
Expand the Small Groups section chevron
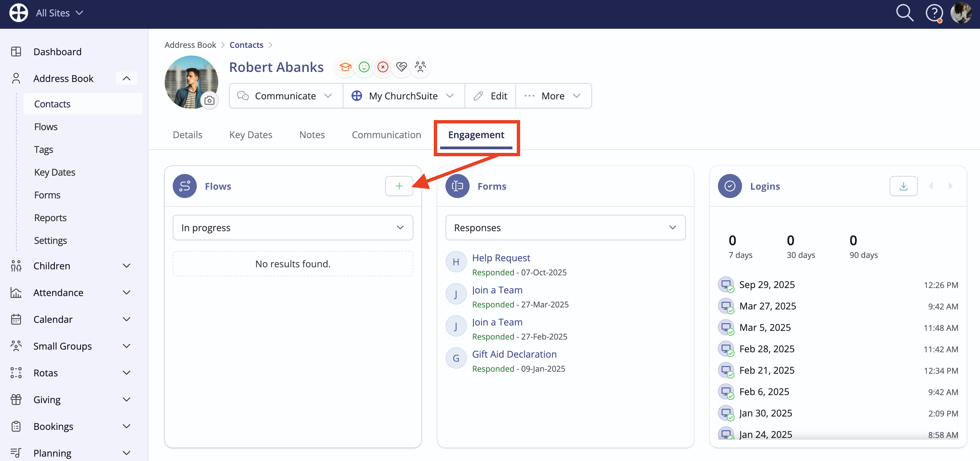click(126, 346)
